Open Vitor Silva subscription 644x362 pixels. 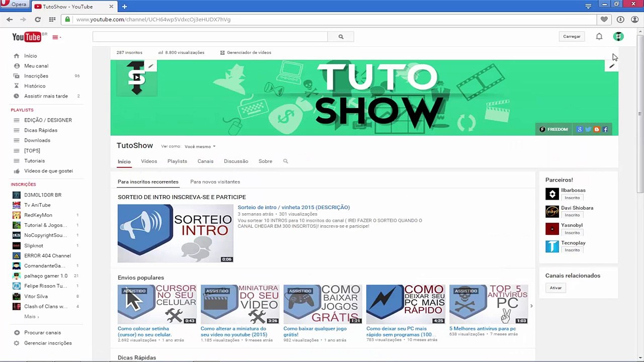tap(36, 297)
